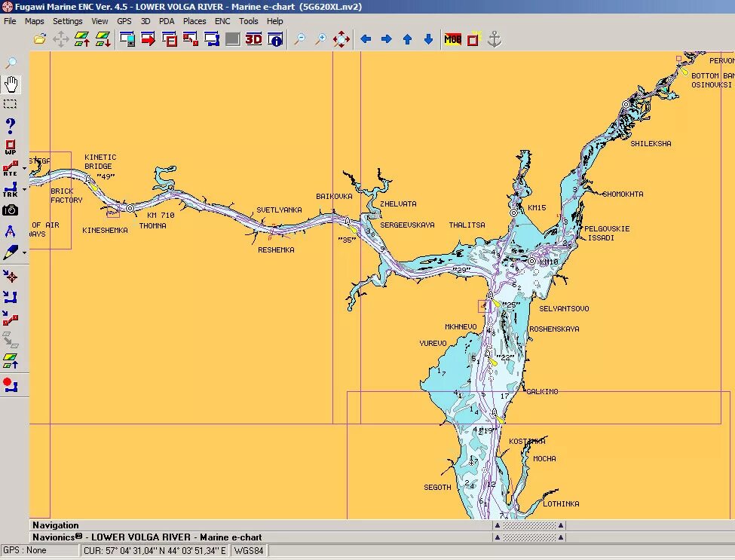
Task: Click the green map upload icon in sidebar
Action: click(11, 360)
